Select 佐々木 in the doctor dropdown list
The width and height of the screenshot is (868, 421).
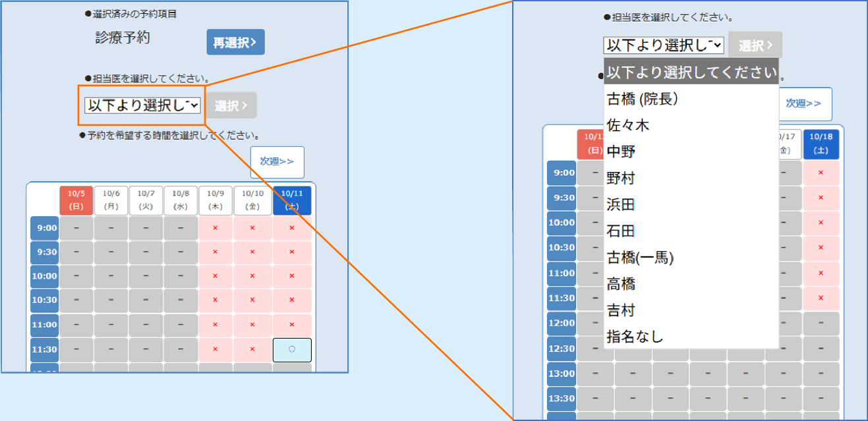(x=628, y=125)
